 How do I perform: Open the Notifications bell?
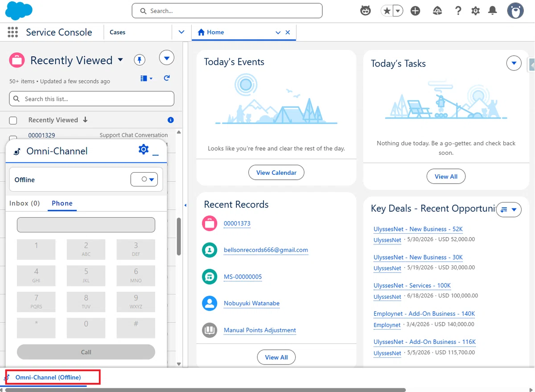(x=493, y=11)
